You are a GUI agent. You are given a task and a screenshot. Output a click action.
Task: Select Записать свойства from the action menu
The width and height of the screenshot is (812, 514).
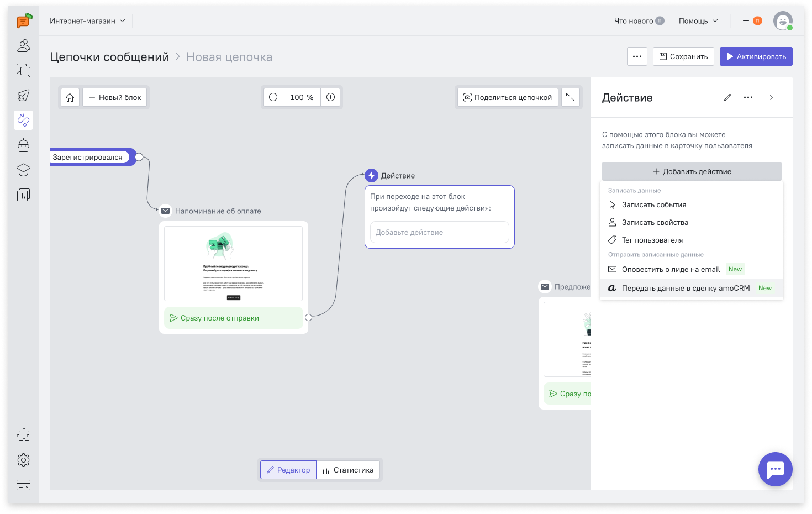point(655,222)
